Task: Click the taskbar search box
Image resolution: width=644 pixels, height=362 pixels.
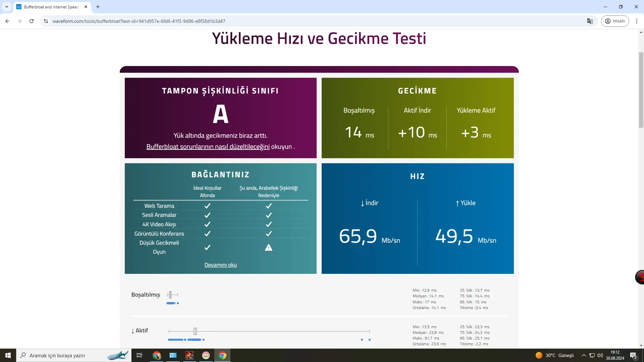Action: (x=74, y=355)
